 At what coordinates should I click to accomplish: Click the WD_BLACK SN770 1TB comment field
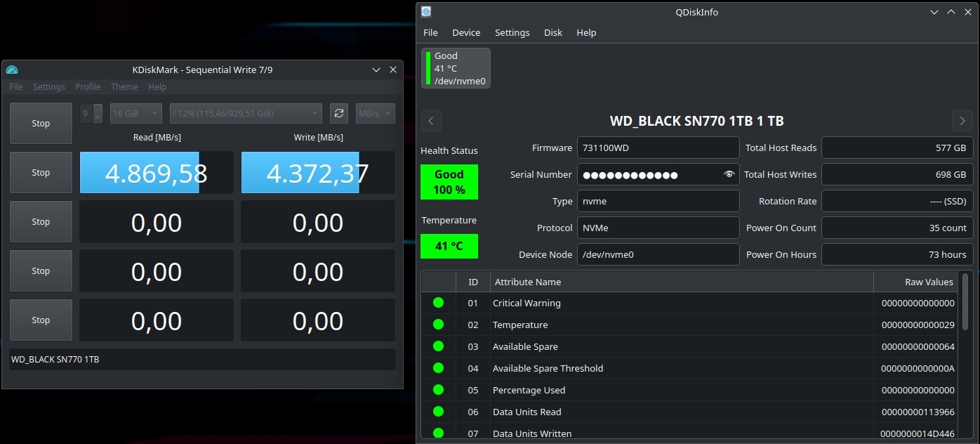click(202, 359)
